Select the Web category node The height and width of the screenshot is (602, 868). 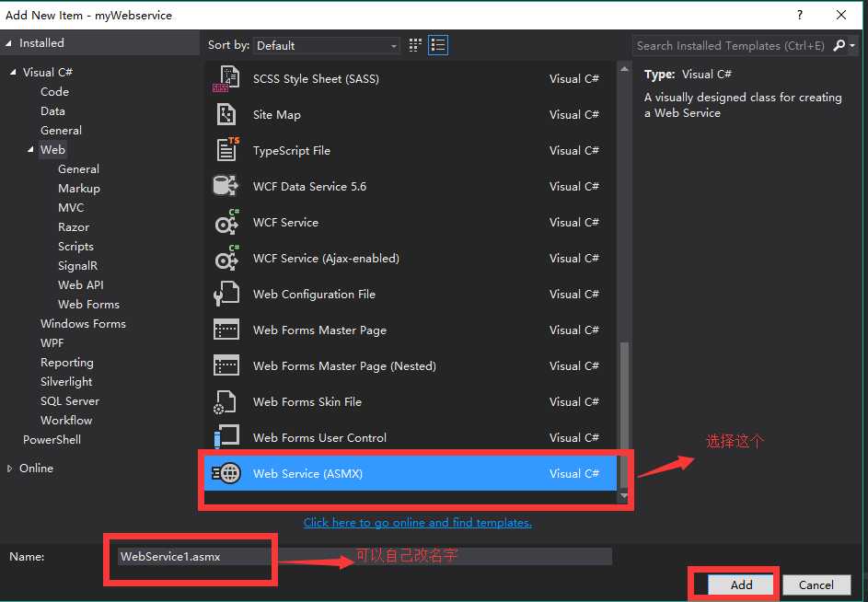pyautogui.click(x=52, y=149)
